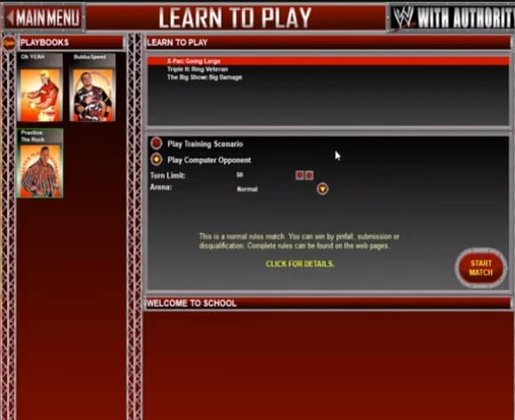Decrease turn limit with left stepper
The height and width of the screenshot is (420, 515).
[300, 175]
